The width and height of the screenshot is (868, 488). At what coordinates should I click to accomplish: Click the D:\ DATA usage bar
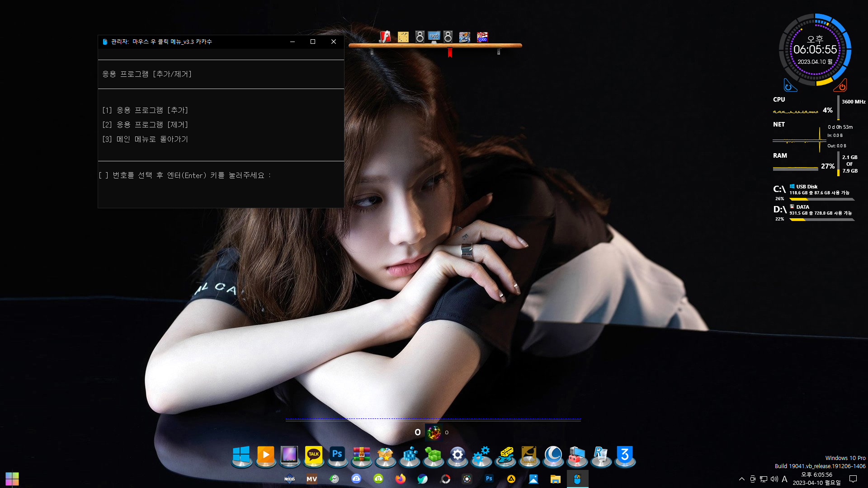(x=821, y=220)
